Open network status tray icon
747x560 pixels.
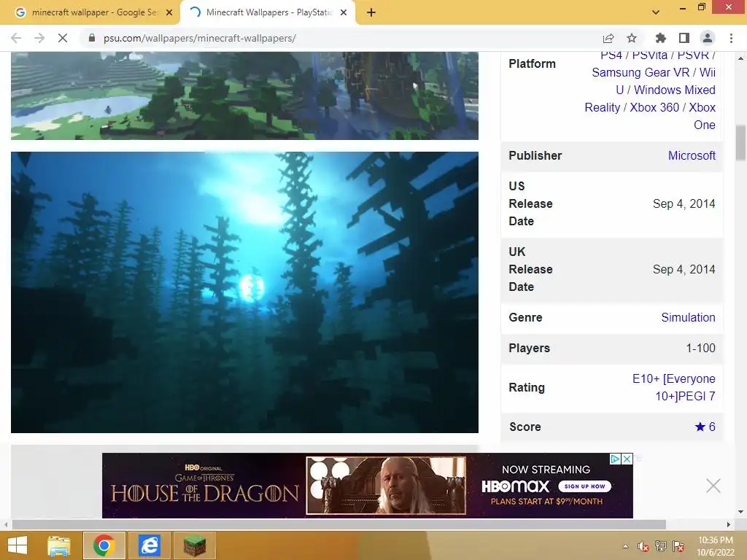point(661,546)
